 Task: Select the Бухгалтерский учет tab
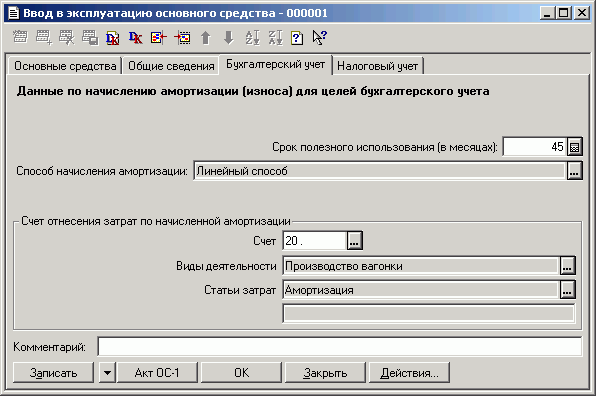[276, 64]
